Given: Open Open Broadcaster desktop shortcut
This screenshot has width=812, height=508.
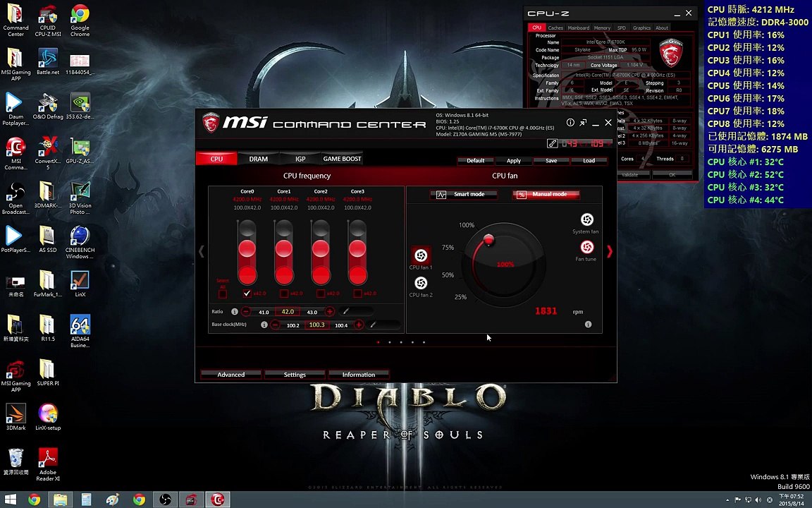Looking at the screenshot, I should coord(16,198).
